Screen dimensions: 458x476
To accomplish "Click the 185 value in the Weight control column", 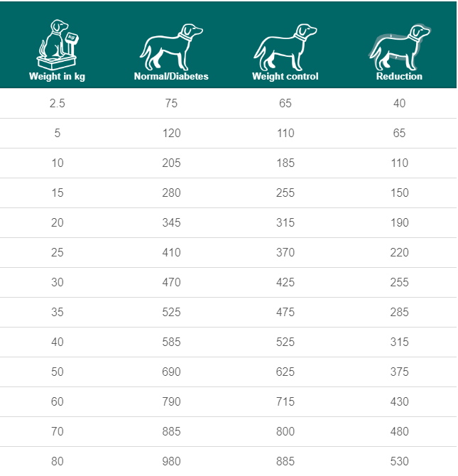I will point(285,163).
